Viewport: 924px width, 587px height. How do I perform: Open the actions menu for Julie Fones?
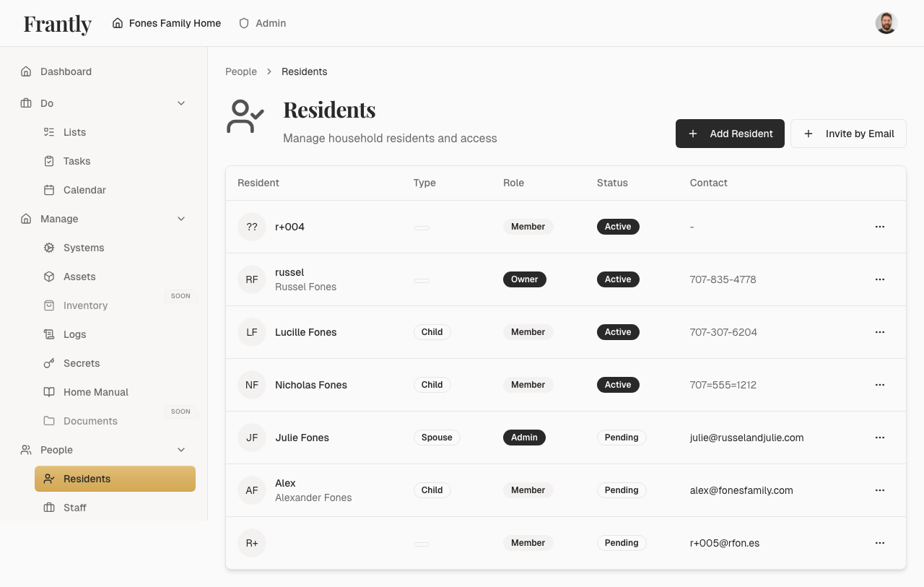[x=880, y=438]
